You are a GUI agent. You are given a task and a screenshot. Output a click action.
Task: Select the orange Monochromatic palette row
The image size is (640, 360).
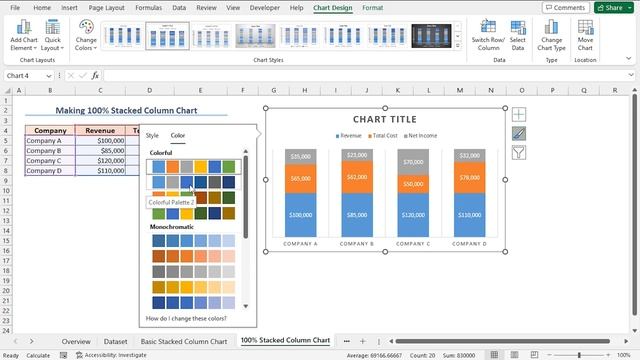[x=193, y=256]
